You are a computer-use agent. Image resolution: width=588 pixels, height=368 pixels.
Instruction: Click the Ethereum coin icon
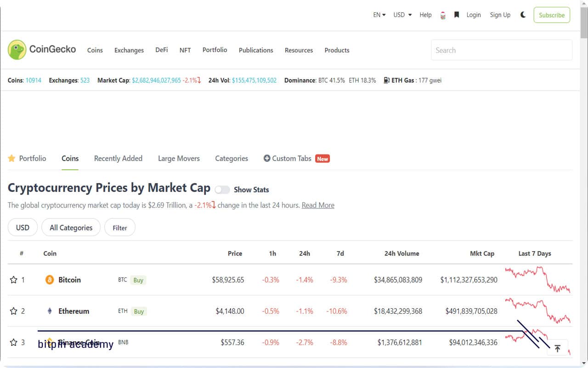pos(50,311)
